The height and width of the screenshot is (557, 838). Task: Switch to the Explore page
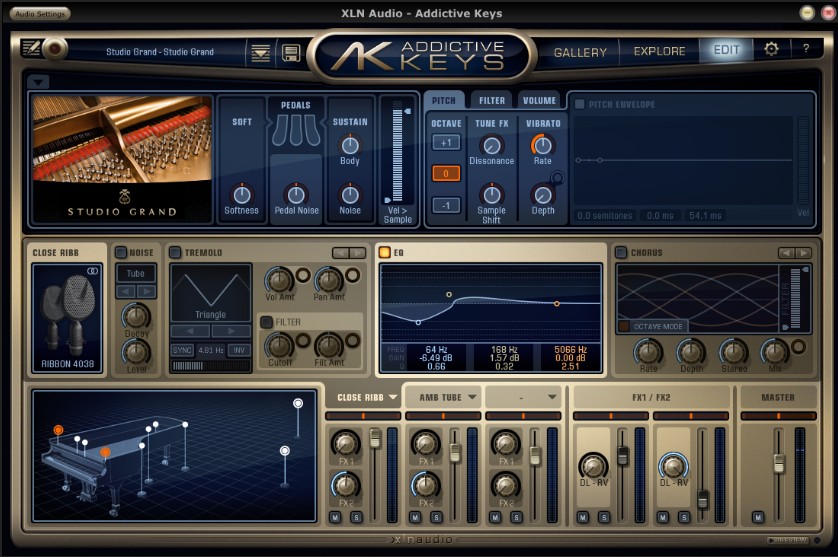[659, 51]
